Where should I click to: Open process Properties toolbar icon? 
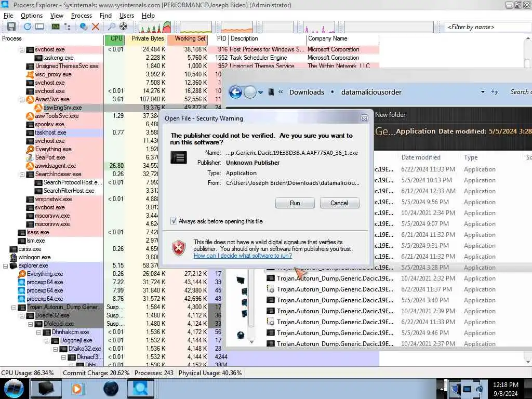[84, 26]
